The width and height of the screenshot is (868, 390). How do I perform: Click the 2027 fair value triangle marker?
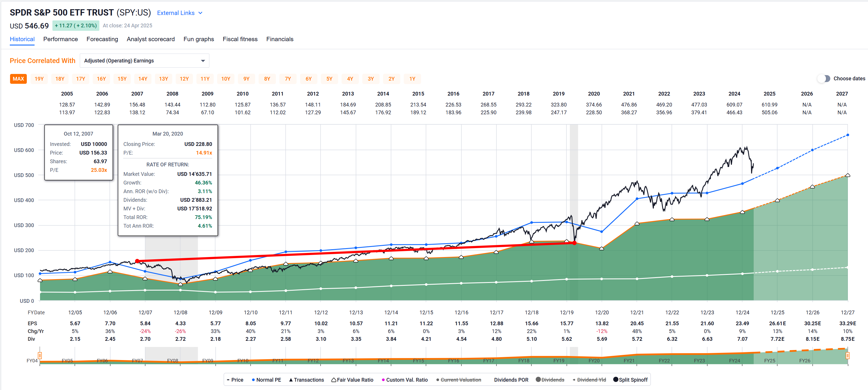[848, 175]
